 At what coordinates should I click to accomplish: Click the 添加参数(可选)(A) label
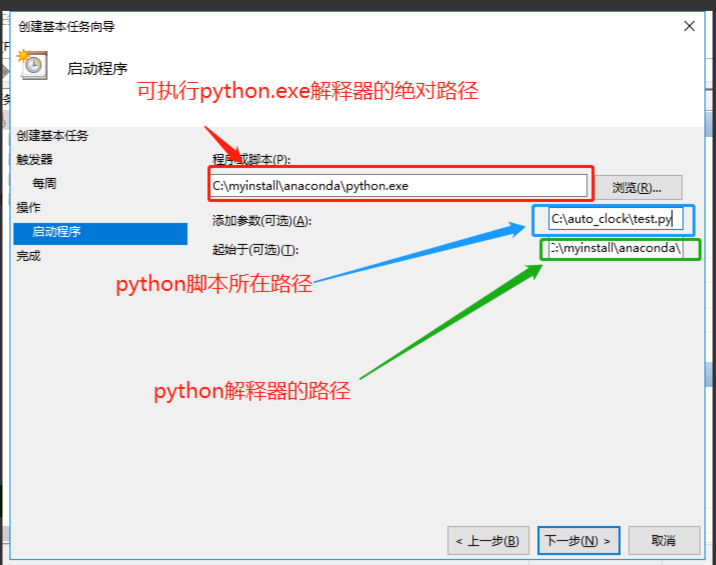(x=262, y=221)
